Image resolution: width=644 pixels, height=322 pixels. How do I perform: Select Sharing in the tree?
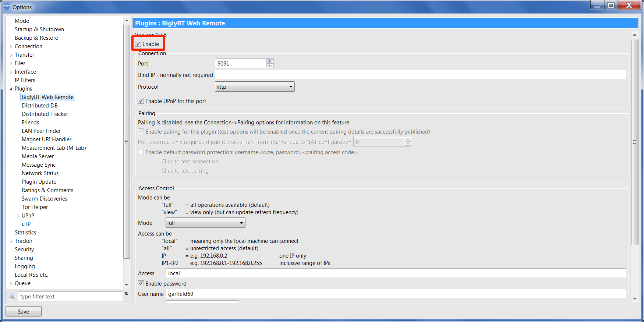click(24, 258)
